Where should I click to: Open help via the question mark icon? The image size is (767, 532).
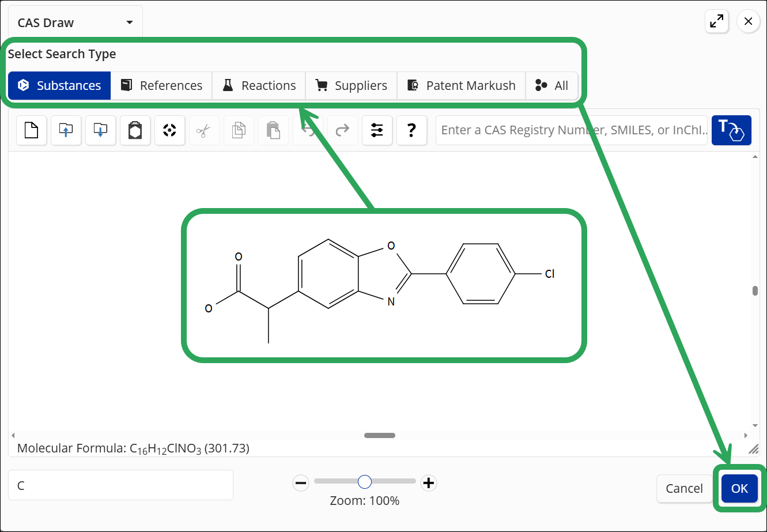click(x=411, y=130)
